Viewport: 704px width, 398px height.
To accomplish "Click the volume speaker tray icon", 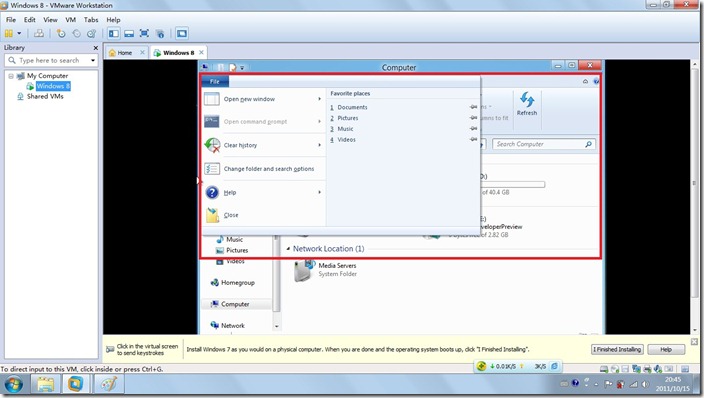I will tap(645, 384).
